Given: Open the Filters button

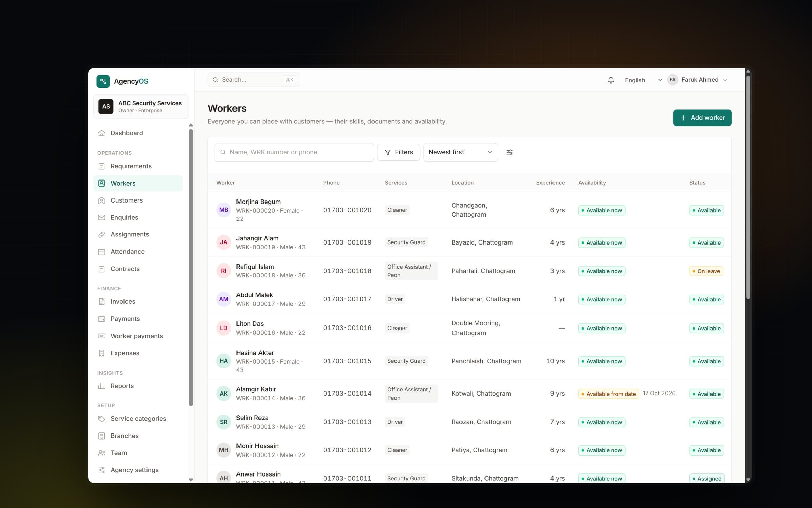Looking at the screenshot, I should pos(399,152).
